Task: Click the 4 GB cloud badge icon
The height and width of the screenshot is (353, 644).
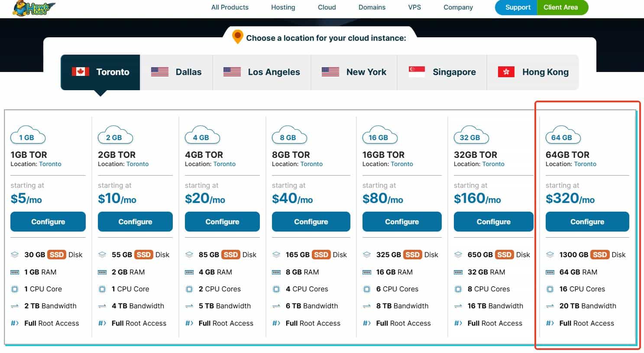Action: (x=202, y=135)
